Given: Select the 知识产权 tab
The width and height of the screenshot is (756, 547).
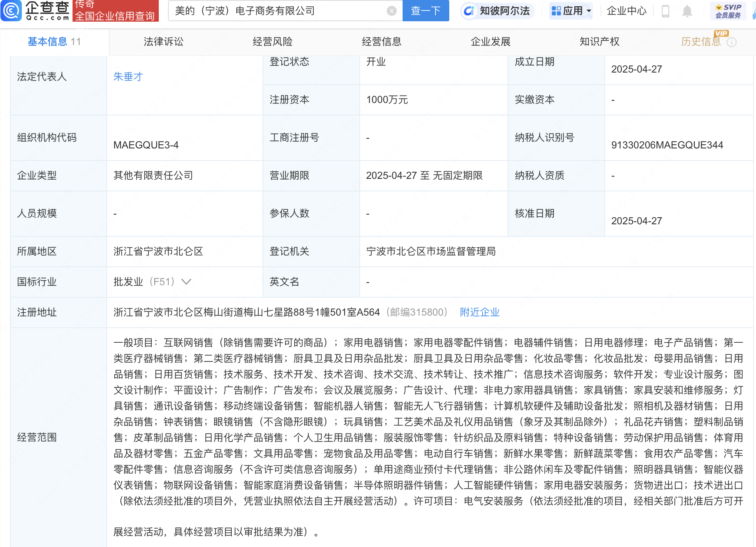Looking at the screenshot, I should click(x=600, y=42).
